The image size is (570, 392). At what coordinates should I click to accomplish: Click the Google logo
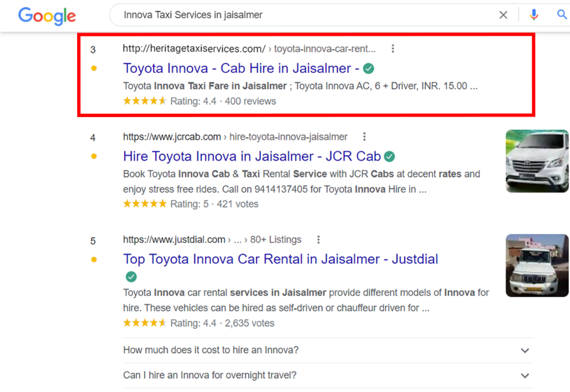(x=47, y=15)
